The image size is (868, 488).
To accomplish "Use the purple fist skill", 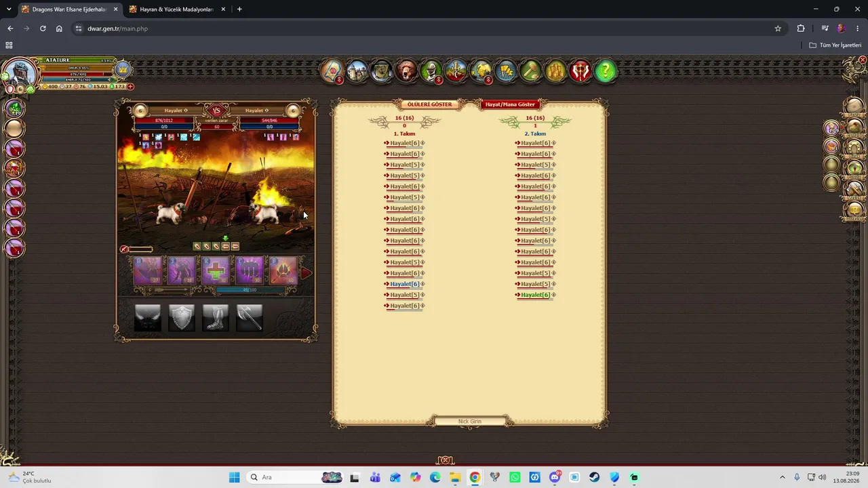I will coord(250,270).
